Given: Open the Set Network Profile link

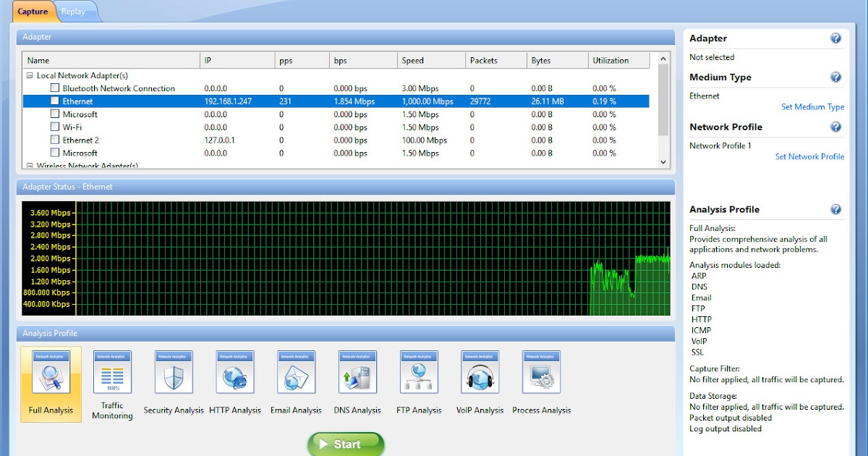Looking at the screenshot, I should pyautogui.click(x=809, y=157).
